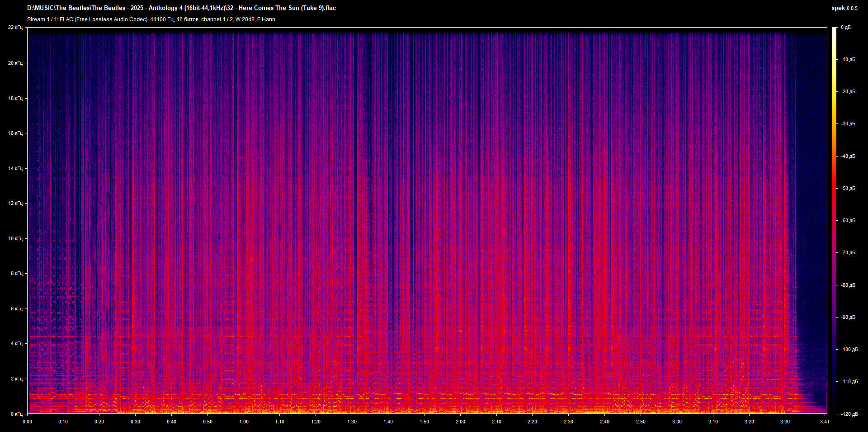Click the "F:Hann" window function text

click(267, 19)
